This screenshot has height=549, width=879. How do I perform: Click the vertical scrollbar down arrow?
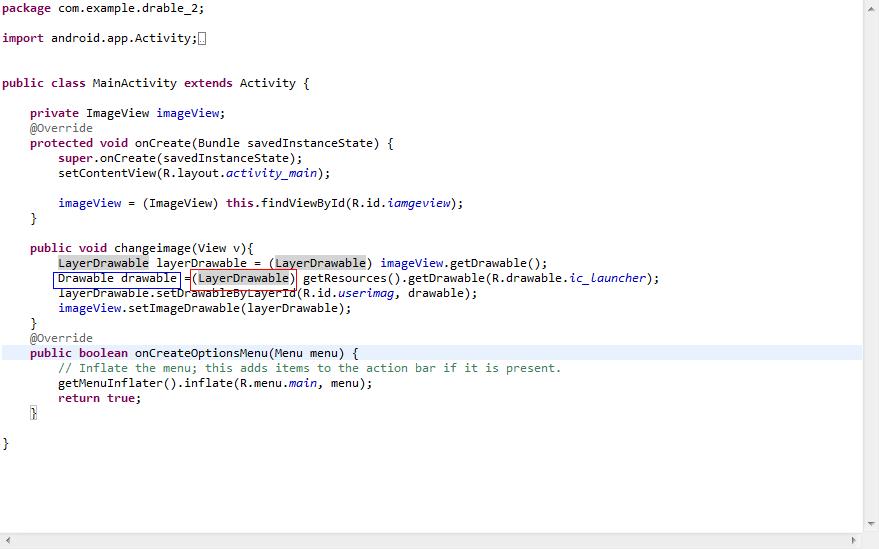click(871, 524)
